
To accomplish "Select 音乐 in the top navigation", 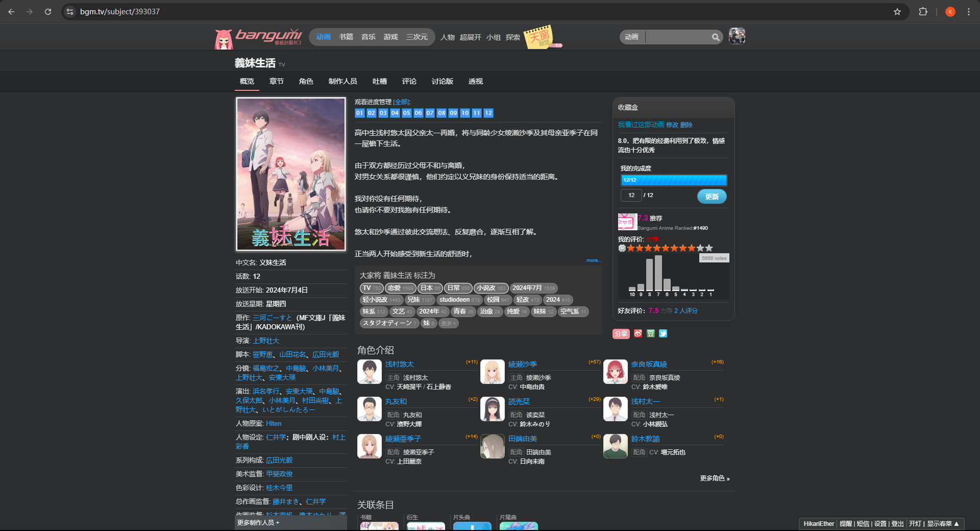I will click(369, 37).
